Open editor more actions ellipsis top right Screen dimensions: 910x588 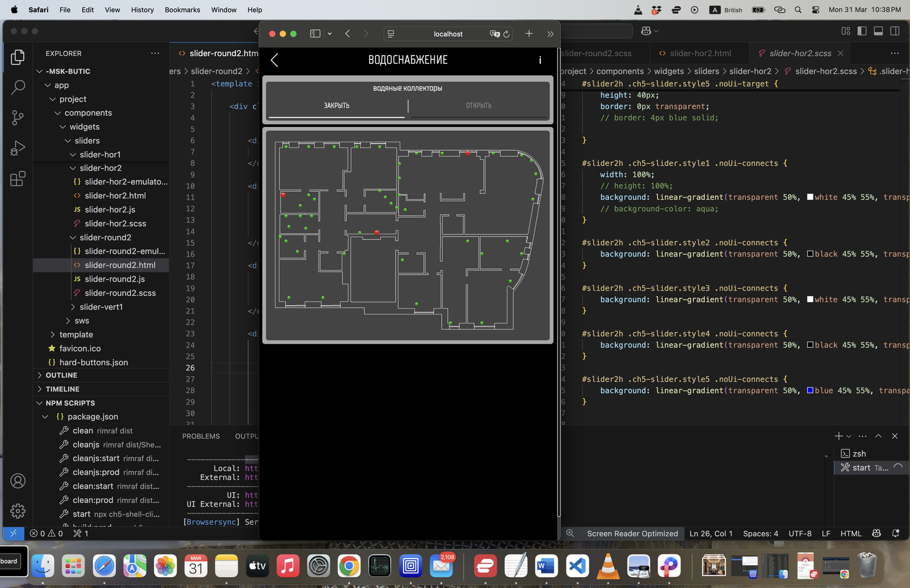pos(895,53)
